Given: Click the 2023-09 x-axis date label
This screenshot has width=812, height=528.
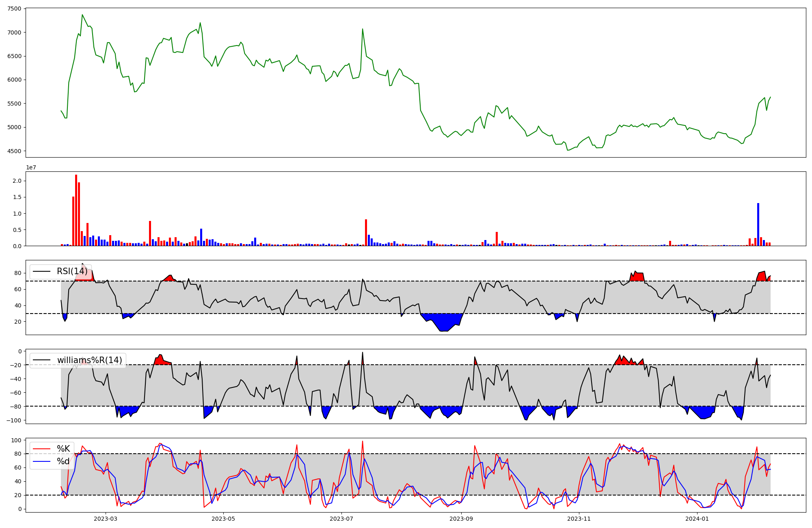Looking at the screenshot, I should (x=462, y=519).
